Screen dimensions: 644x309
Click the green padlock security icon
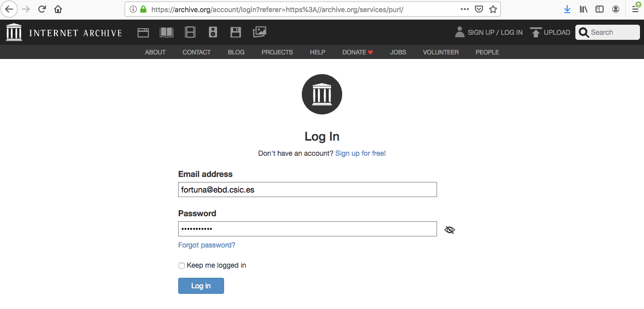[x=143, y=9]
